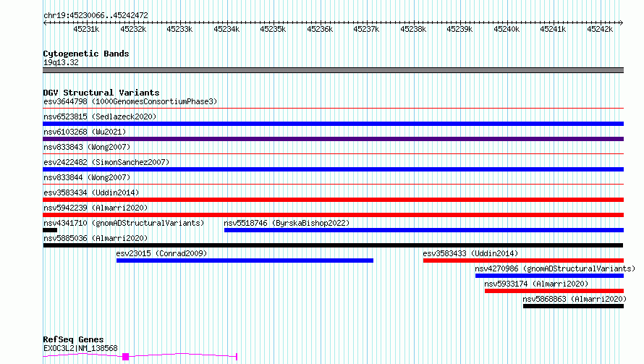Click the 45231k ruler tick label
Image resolution: width=644 pixels, height=364 pixels.
[86, 29]
